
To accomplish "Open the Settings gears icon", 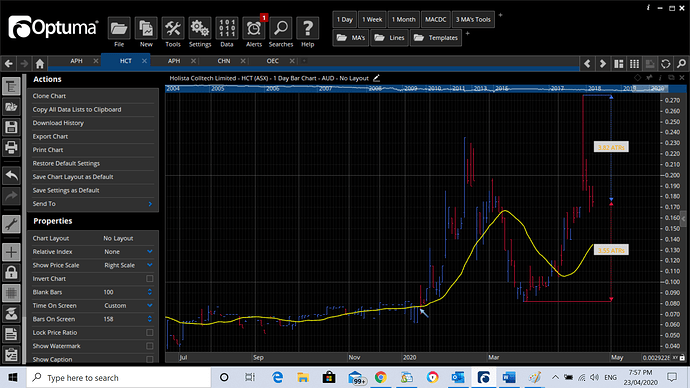I will 200,29.
